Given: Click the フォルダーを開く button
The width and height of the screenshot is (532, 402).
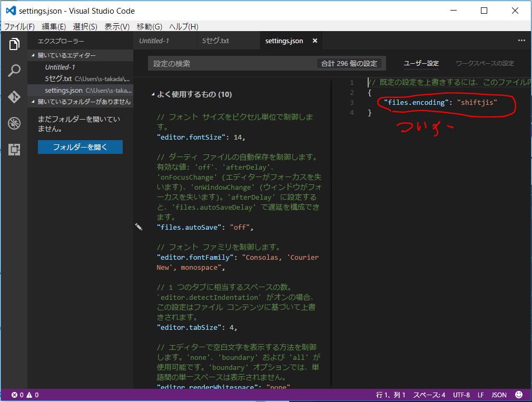Looking at the screenshot, I should point(80,147).
